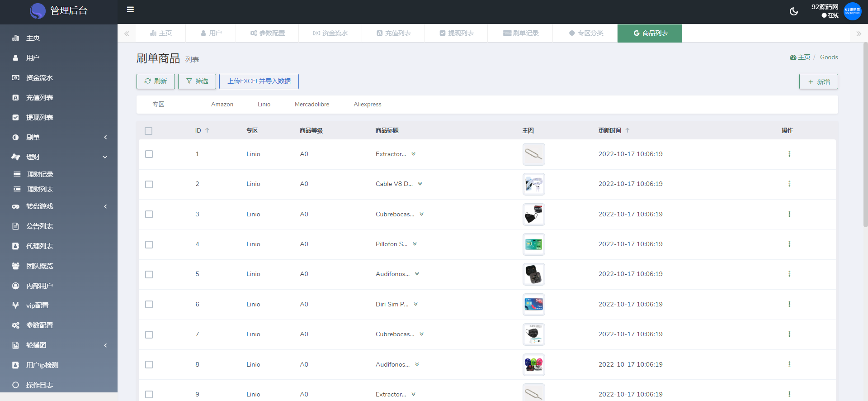The width and height of the screenshot is (868, 401).
Task: Click the 团队概览 sidebar group icon
Action: (16, 266)
